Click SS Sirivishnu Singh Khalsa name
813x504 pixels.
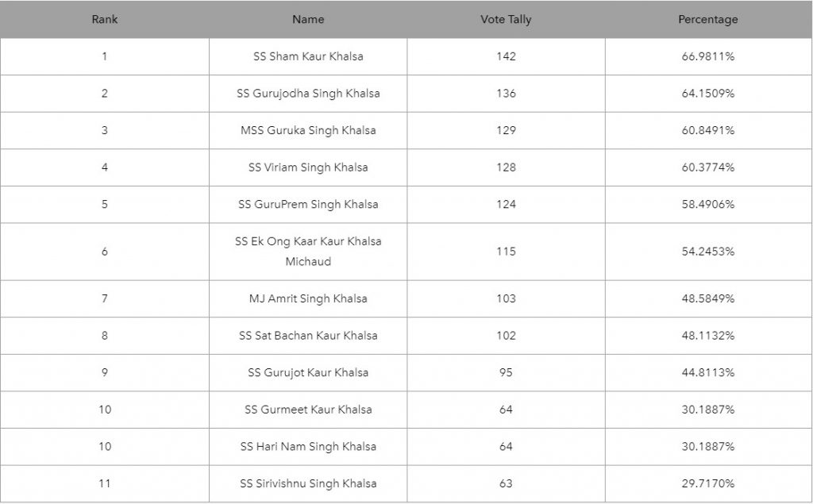tap(308, 483)
